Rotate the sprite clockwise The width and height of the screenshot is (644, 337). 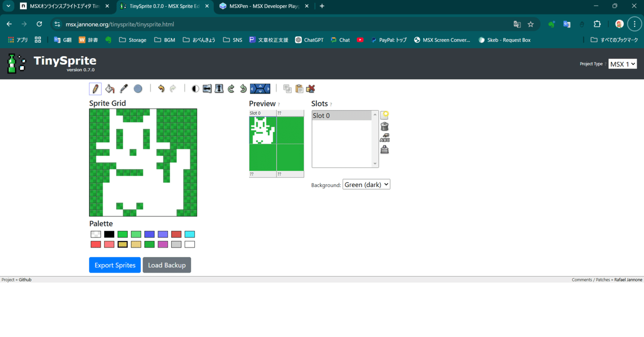coord(231,89)
